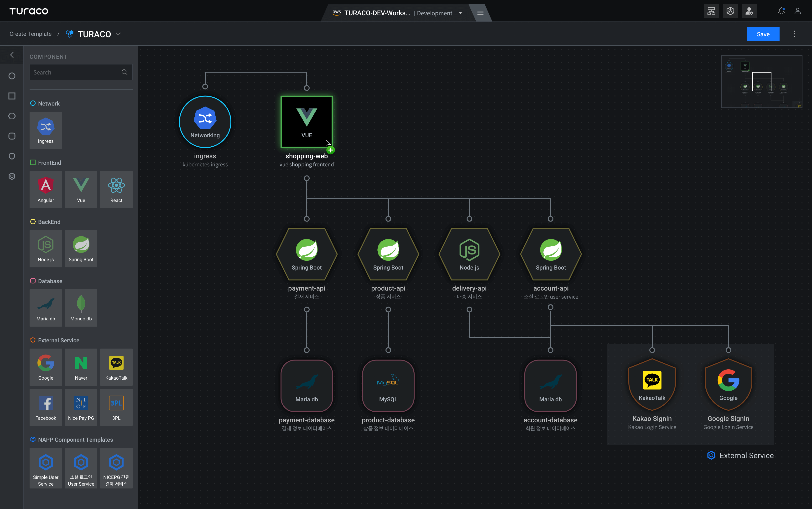Click the minimap overview thumbnail
This screenshot has width=812, height=509.
761,81
